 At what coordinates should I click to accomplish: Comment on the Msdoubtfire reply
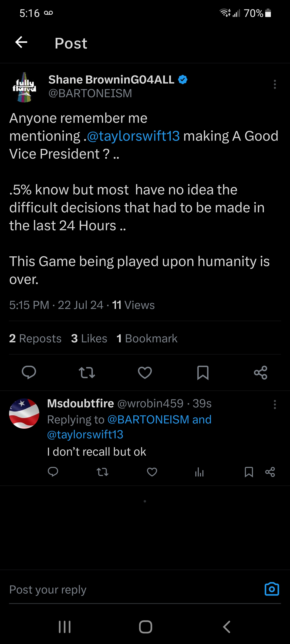(x=53, y=472)
